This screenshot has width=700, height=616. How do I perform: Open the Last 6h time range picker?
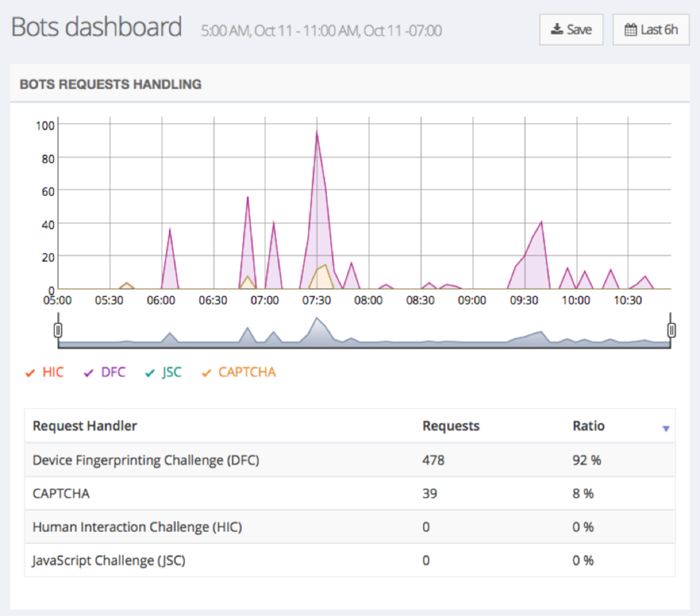click(650, 29)
